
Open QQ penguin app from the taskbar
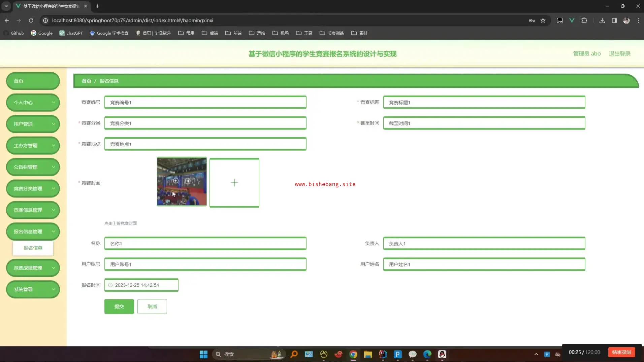point(442,354)
